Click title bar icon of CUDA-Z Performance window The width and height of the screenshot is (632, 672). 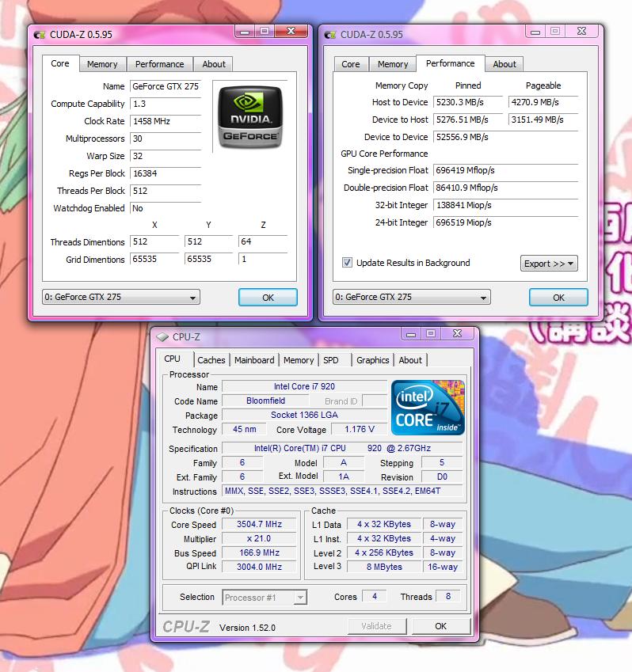tap(330, 34)
